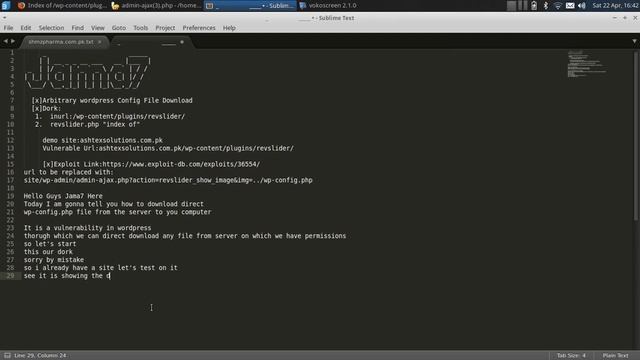This screenshot has height=360, width=640.
Task: Click 'see it is showing the d' line
Action: [67, 276]
